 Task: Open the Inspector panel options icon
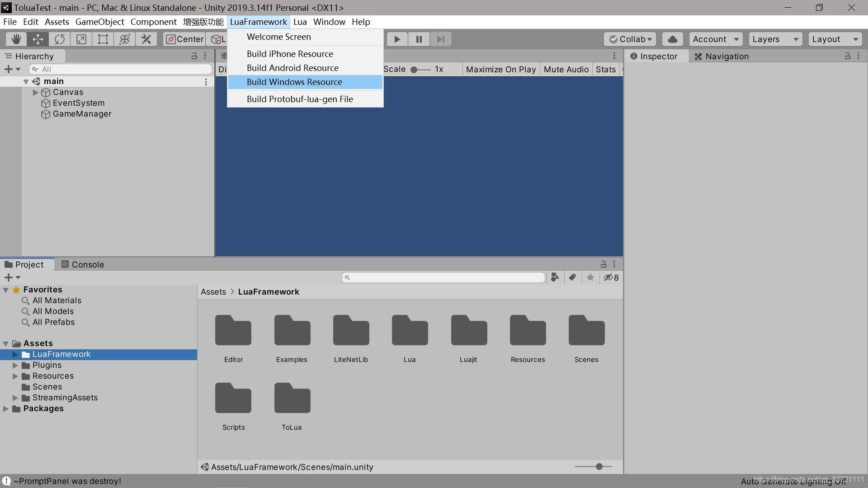tap(859, 56)
